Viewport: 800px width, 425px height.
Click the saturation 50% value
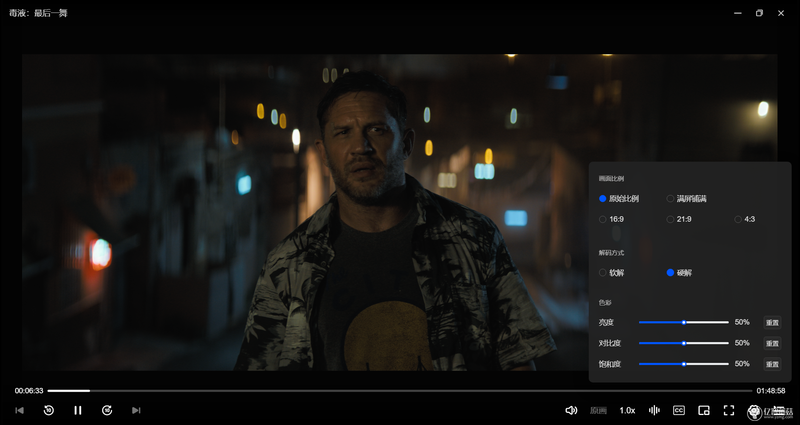pyautogui.click(x=742, y=364)
